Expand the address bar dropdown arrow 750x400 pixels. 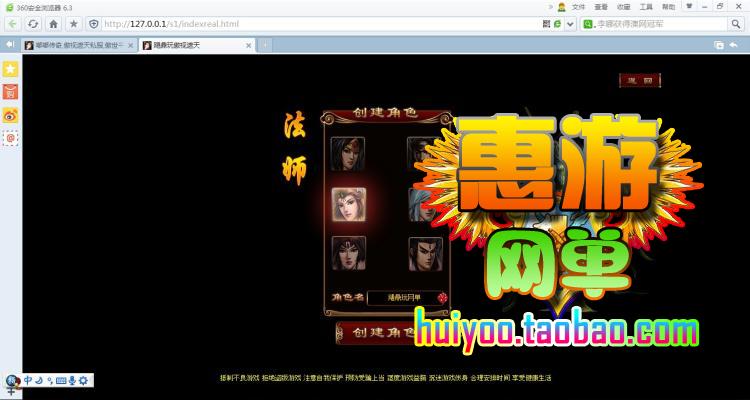570,24
